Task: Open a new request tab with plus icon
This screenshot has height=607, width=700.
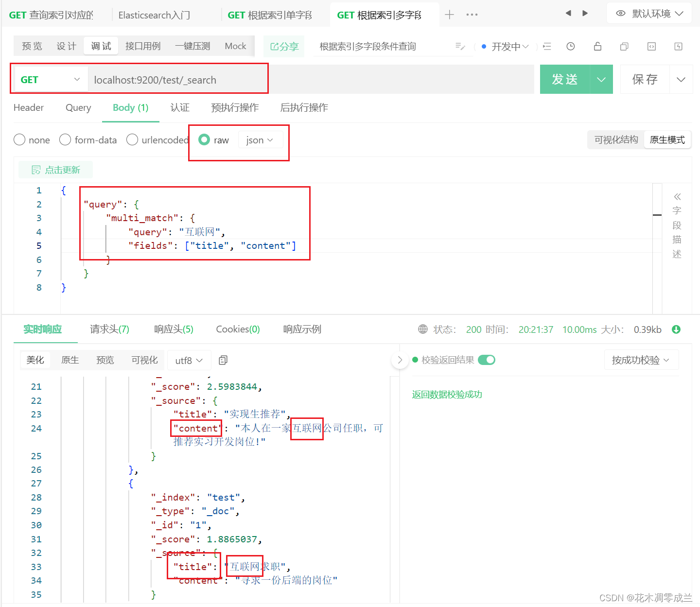Action: click(x=449, y=15)
